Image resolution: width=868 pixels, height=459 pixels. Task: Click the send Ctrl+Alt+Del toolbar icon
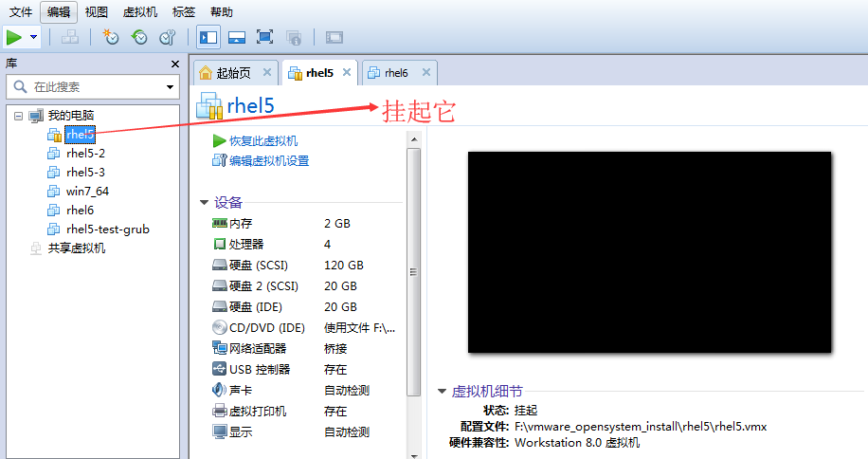70,37
